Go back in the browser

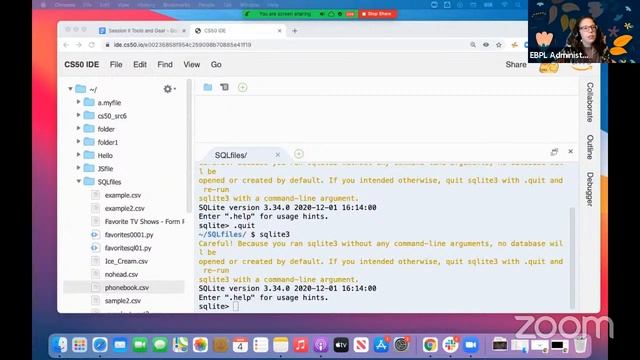click(x=66, y=45)
